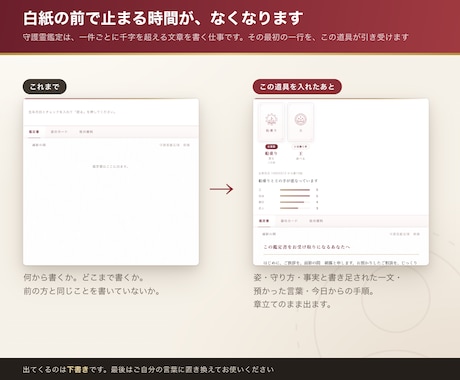Click the king card crown emblem icon
The height and width of the screenshot is (380, 460).
[x=301, y=119]
